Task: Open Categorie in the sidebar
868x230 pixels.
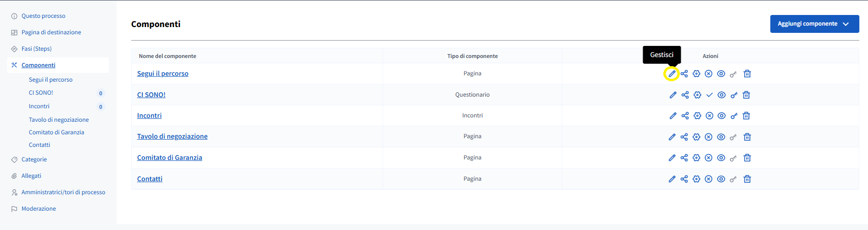Action: tap(34, 159)
